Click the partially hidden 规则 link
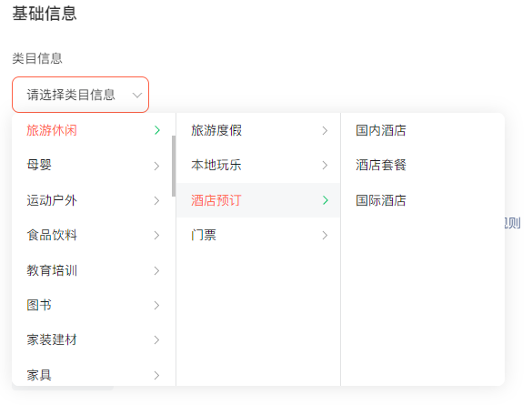 point(513,223)
